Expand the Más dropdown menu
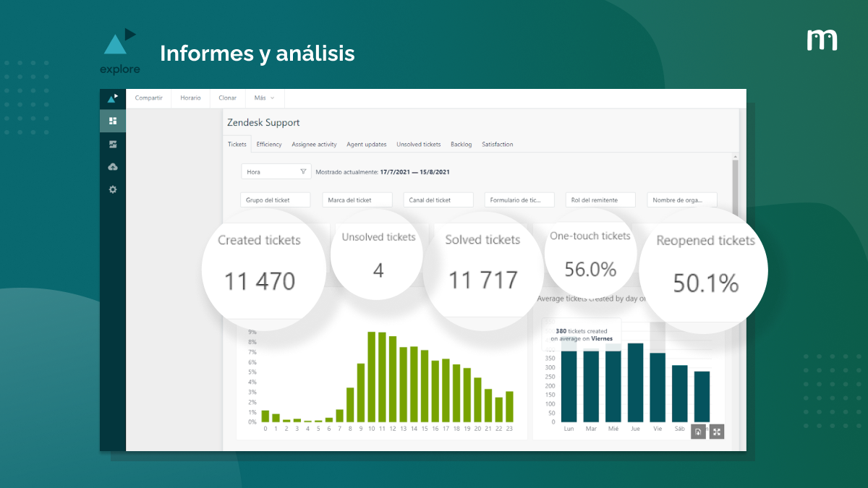Screen dimensions: 868x488 (x=265, y=98)
